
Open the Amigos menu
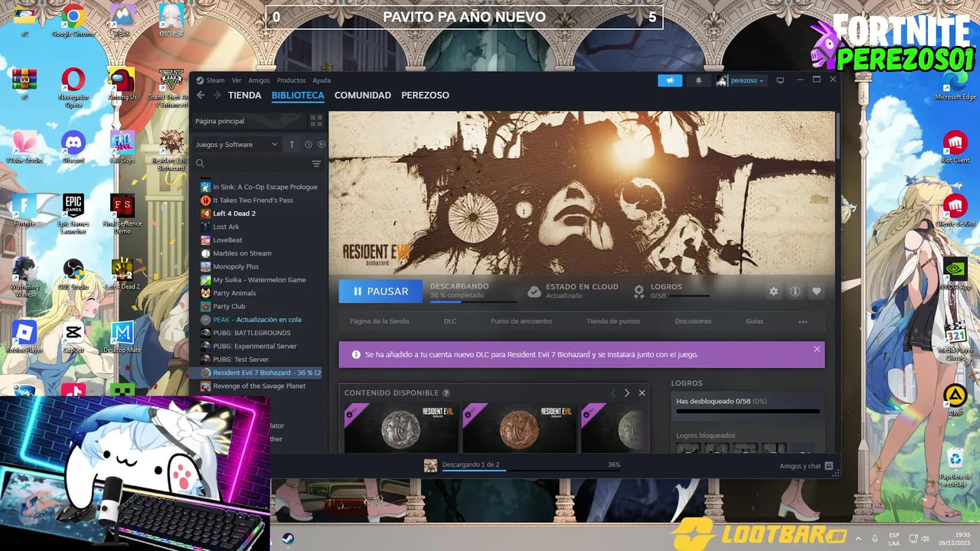tap(259, 80)
